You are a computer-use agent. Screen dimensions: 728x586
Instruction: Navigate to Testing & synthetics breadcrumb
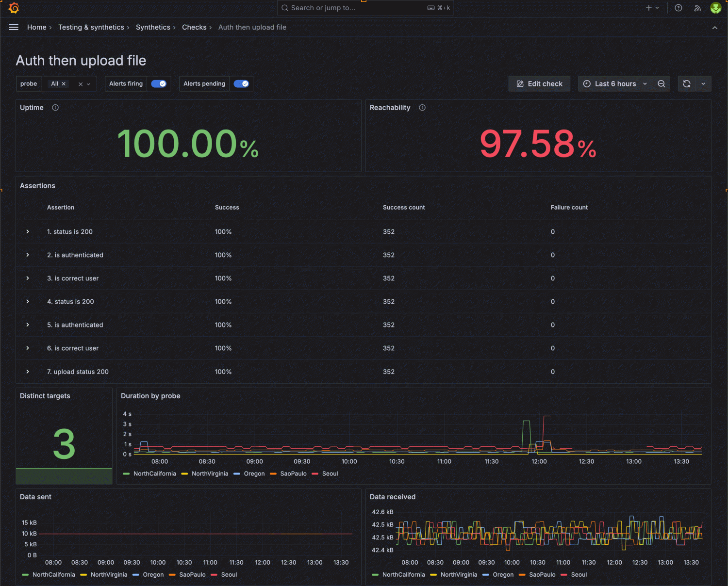91,27
